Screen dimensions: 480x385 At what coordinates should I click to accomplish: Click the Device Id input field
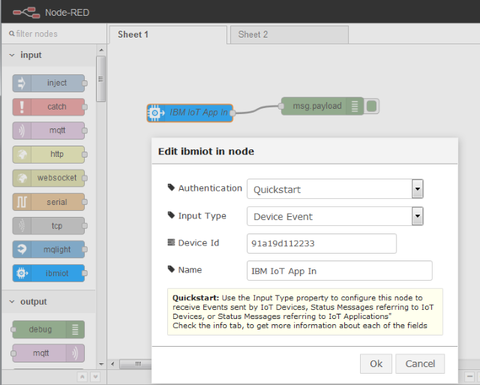(322, 243)
